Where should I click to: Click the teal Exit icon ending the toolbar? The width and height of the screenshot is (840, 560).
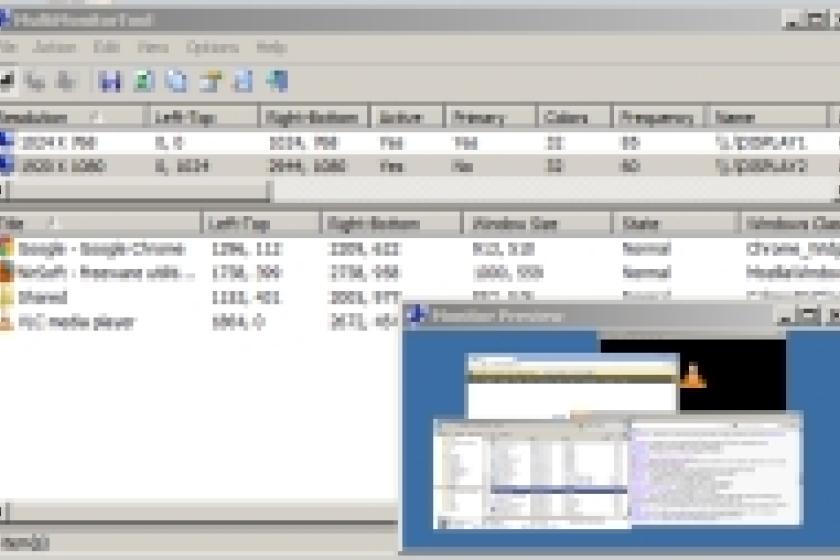tap(277, 81)
